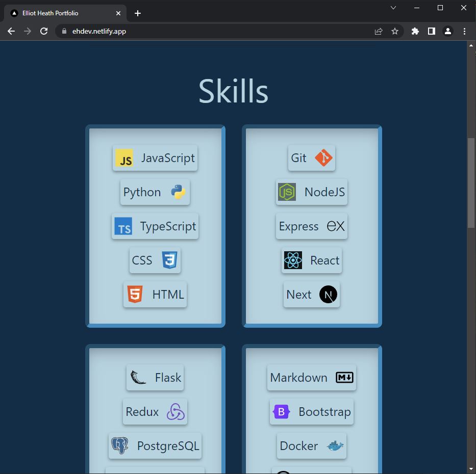The width and height of the screenshot is (476, 474).
Task: Click the Express logo icon
Action: [337, 226]
